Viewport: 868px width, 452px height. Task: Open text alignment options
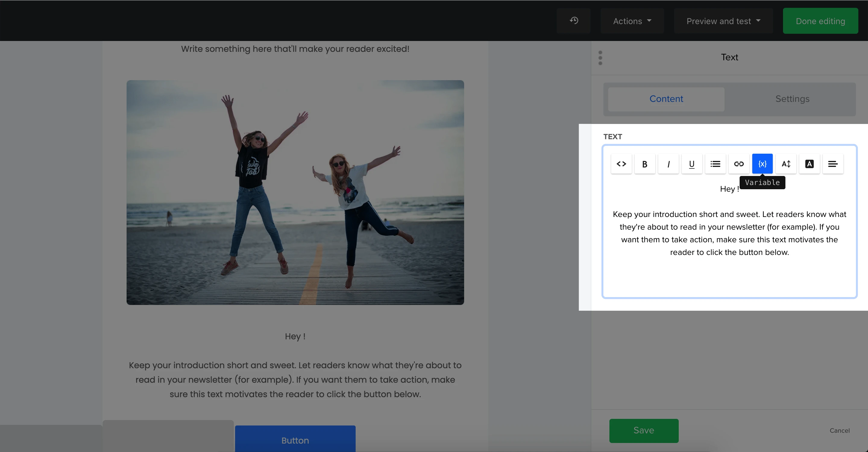click(x=833, y=164)
